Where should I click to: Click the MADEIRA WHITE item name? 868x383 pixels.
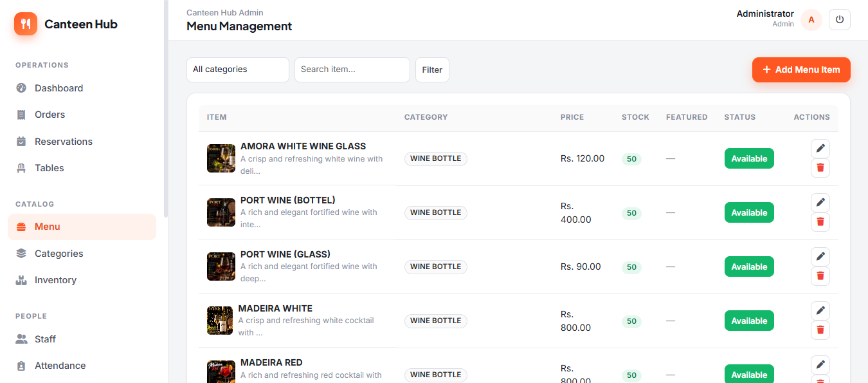[275, 308]
